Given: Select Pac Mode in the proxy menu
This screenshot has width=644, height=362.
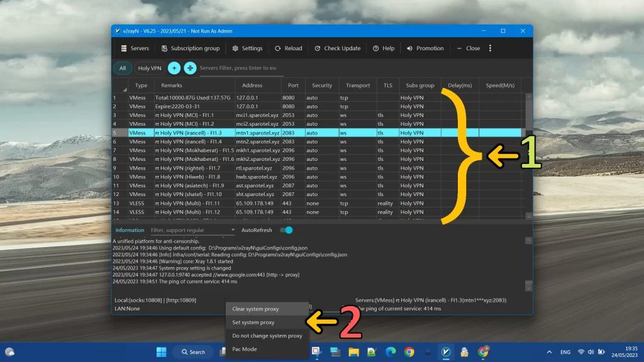Looking at the screenshot, I should click(x=245, y=349).
